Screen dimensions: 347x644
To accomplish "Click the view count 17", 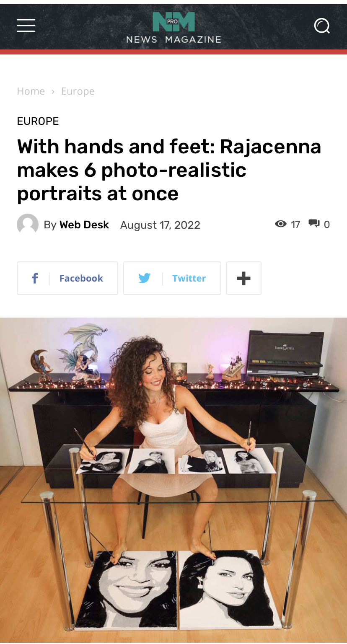I will click(295, 225).
